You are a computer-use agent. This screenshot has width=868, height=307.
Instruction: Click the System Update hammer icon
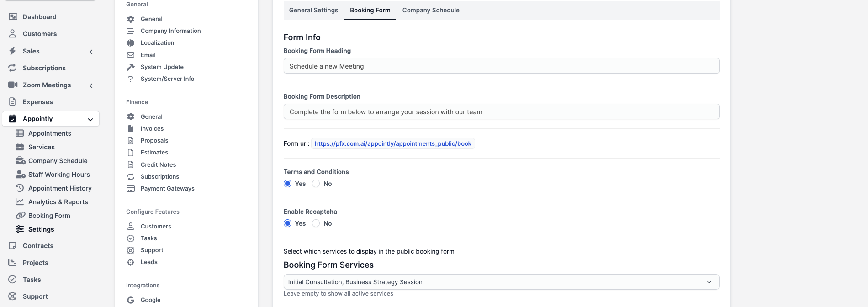click(x=131, y=67)
